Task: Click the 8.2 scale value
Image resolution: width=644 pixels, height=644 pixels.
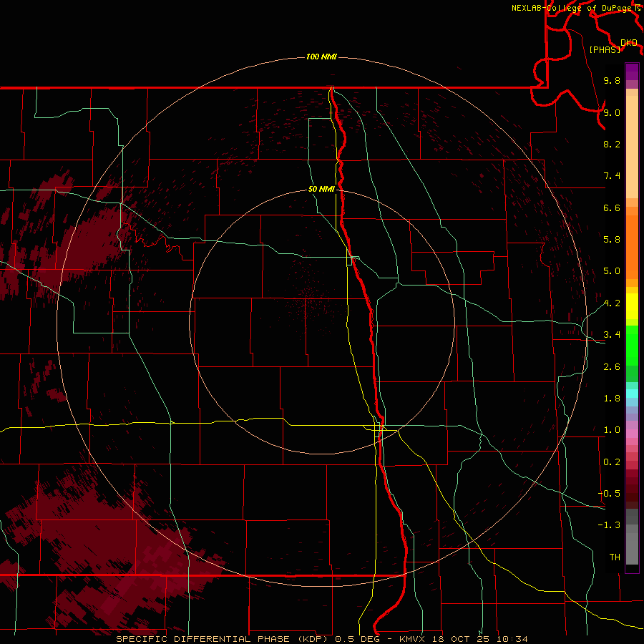Action: pyautogui.click(x=612, y=144)
